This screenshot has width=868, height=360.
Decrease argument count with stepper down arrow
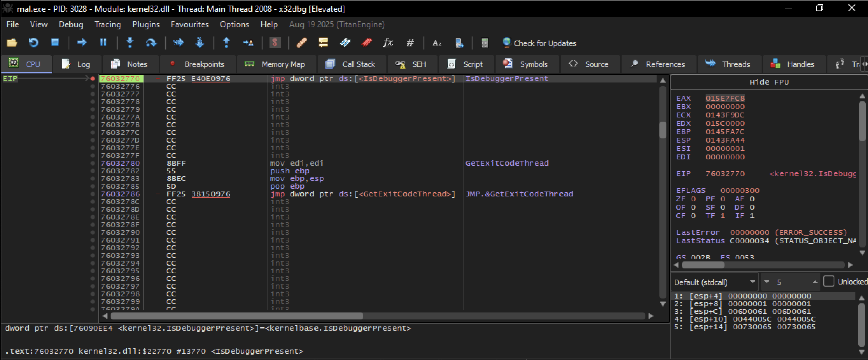point(767,282)
